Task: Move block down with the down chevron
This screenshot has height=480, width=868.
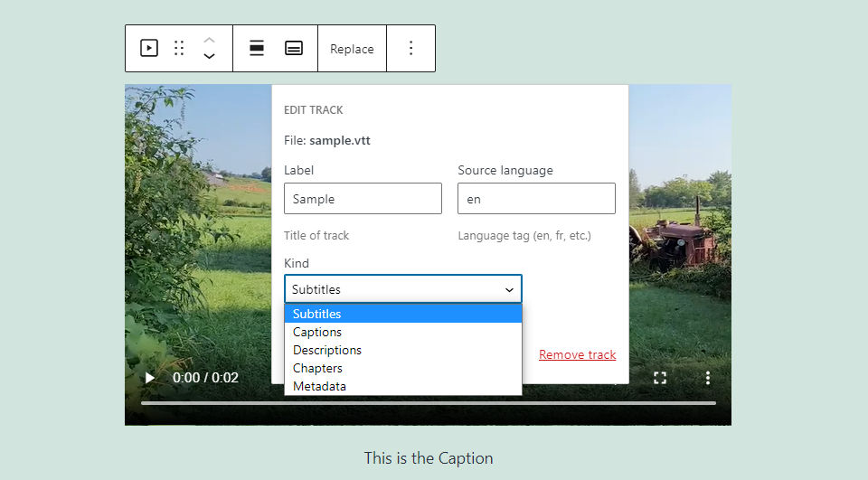Action: 209,57
